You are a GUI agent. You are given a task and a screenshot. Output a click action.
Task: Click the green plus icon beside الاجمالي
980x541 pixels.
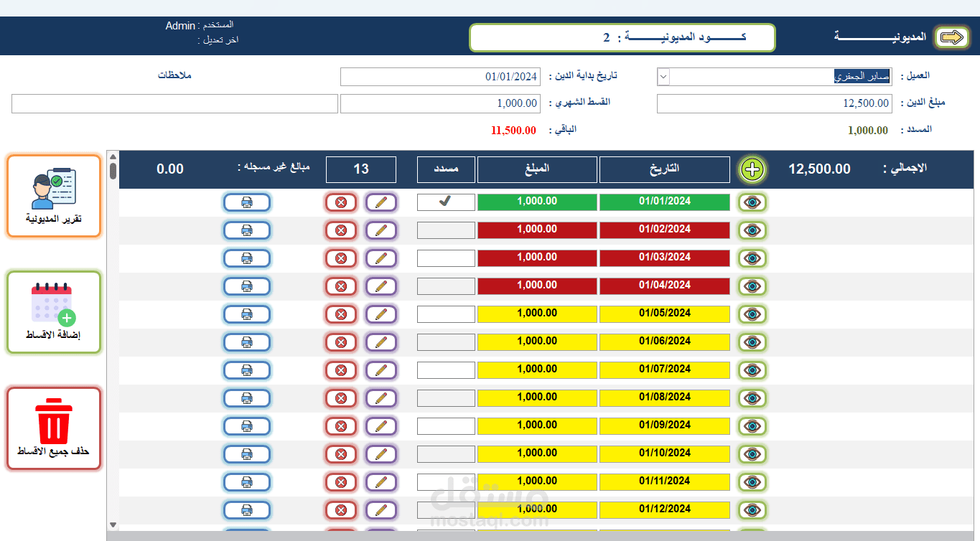point(752,169)
